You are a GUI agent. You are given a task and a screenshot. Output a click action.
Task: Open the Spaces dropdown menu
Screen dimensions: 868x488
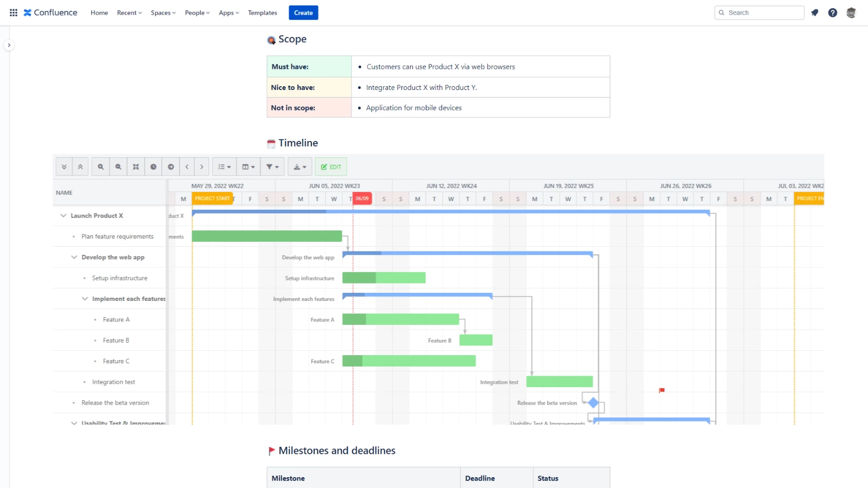163,12
